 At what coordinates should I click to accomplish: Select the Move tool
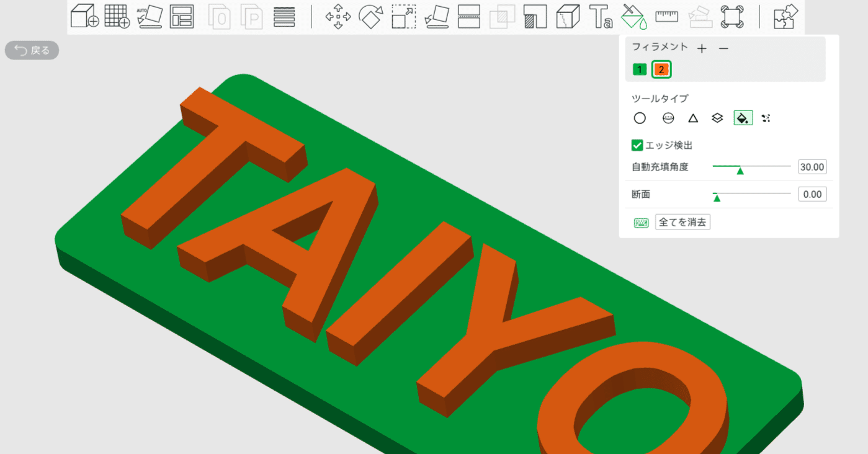(338, 17)
